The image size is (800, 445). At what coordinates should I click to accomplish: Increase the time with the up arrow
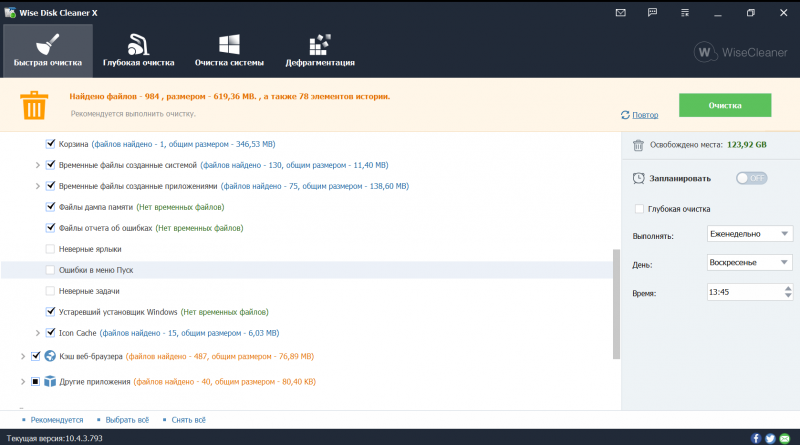click(x=788, y=288)
